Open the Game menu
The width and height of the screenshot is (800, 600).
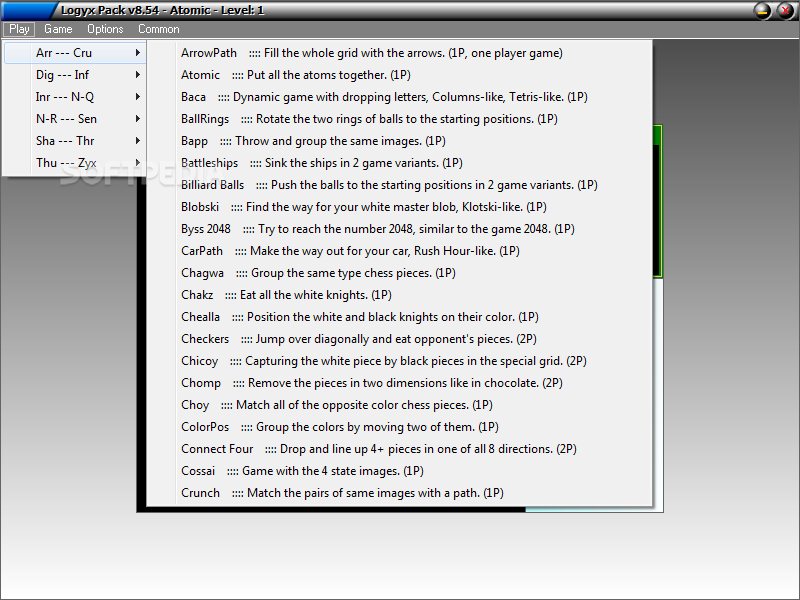[58, 29]
